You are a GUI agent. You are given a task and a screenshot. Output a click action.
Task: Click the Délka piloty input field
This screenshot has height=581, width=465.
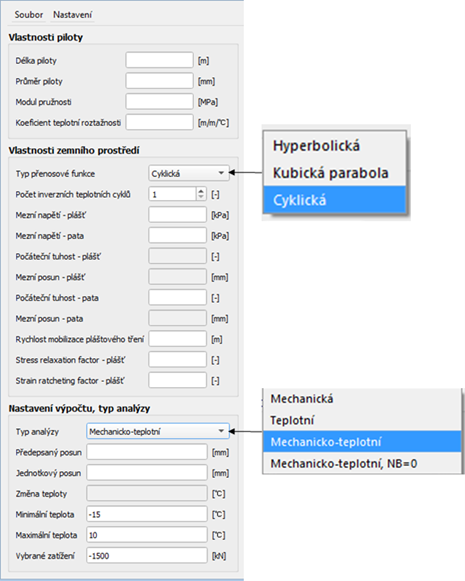[159, 60]
